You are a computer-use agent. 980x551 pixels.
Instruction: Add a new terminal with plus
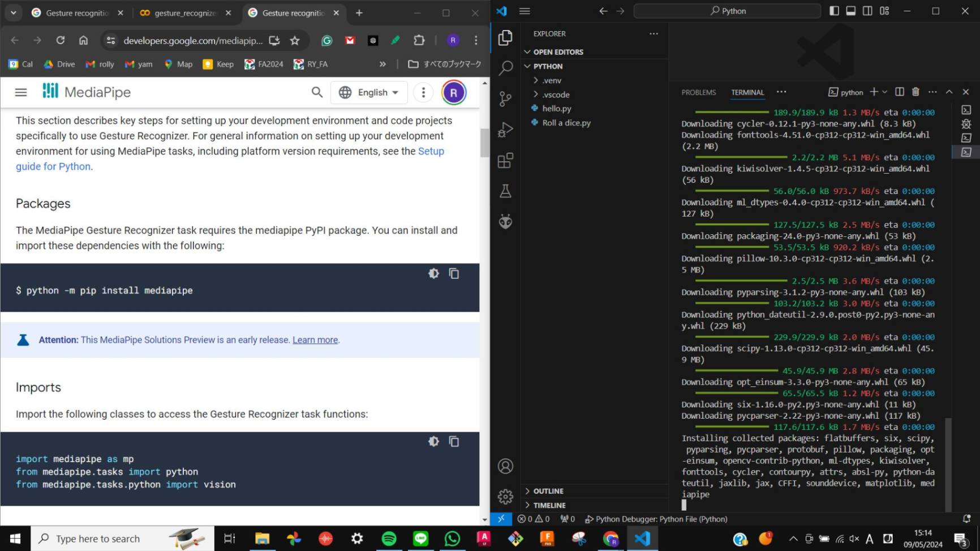click(x=874, y=92)
